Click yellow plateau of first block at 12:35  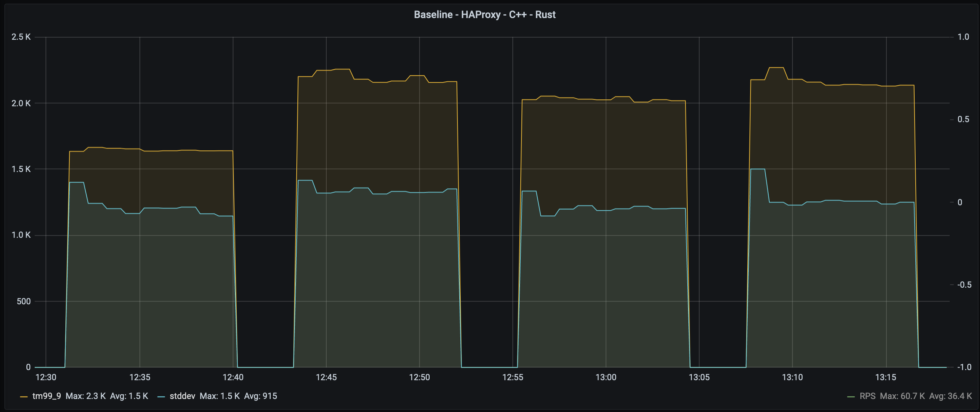[x=139, y=149]
